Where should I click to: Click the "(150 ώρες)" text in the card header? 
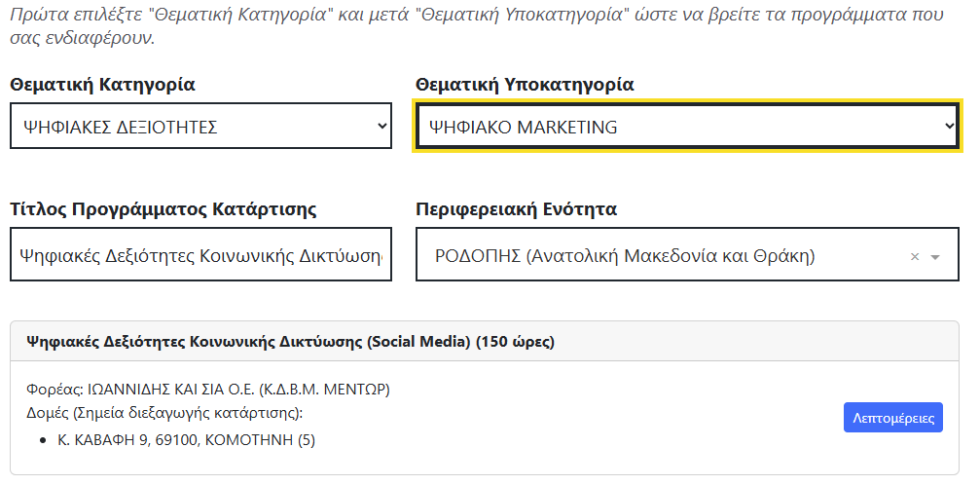[x=515, y=342]
